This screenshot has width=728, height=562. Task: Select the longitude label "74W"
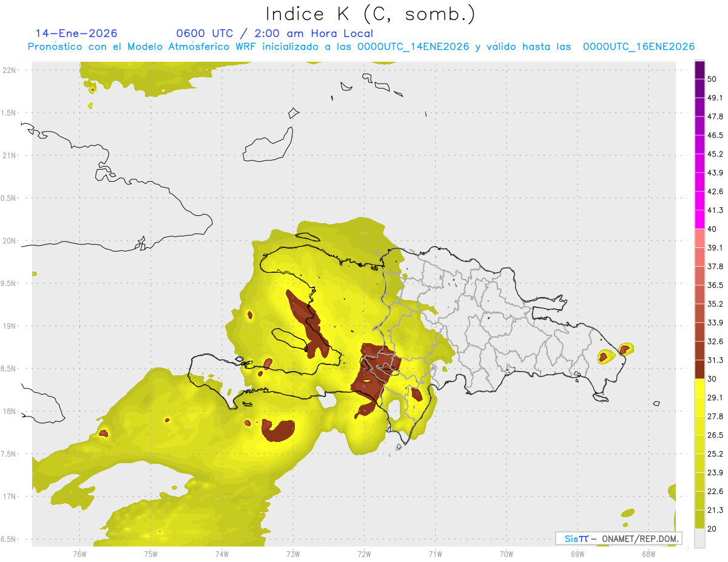click(x=222, y=554)
